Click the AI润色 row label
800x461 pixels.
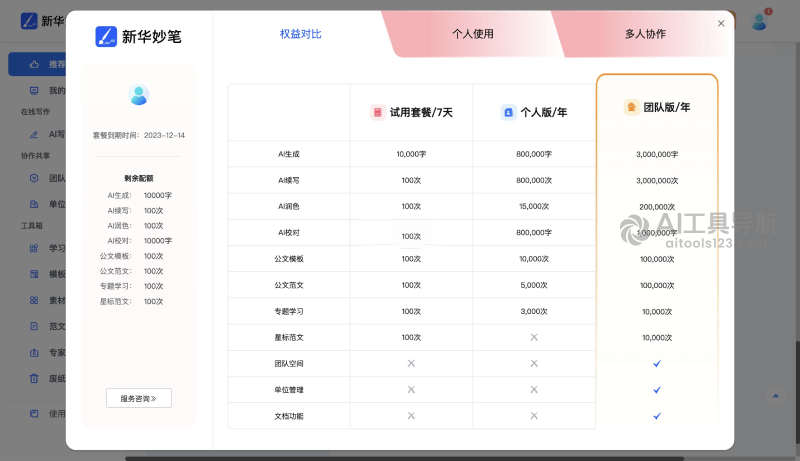click(x=289, y=207)
